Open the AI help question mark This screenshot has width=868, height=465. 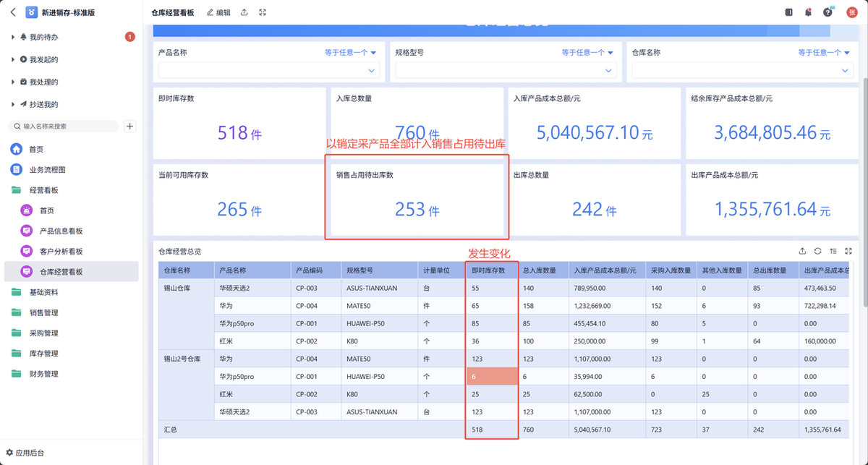point(827,12)
